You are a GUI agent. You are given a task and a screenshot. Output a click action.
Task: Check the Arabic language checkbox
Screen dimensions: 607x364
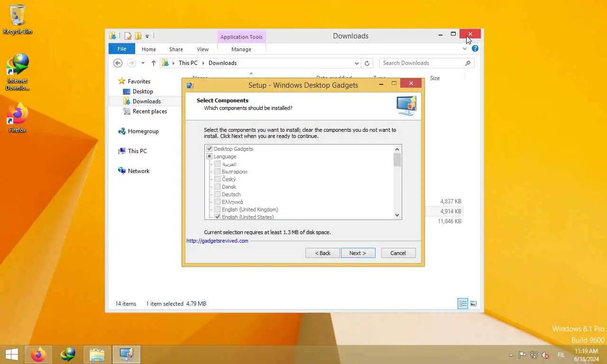(217, 164)
